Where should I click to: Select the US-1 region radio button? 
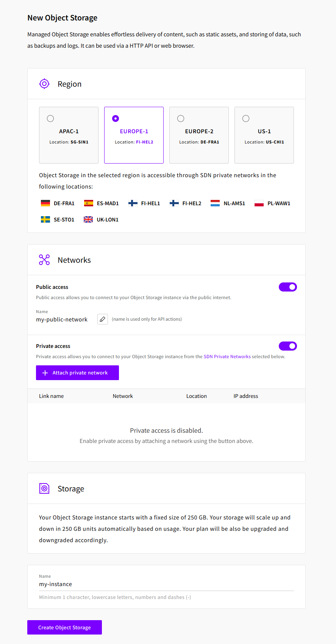coord(246,118)
